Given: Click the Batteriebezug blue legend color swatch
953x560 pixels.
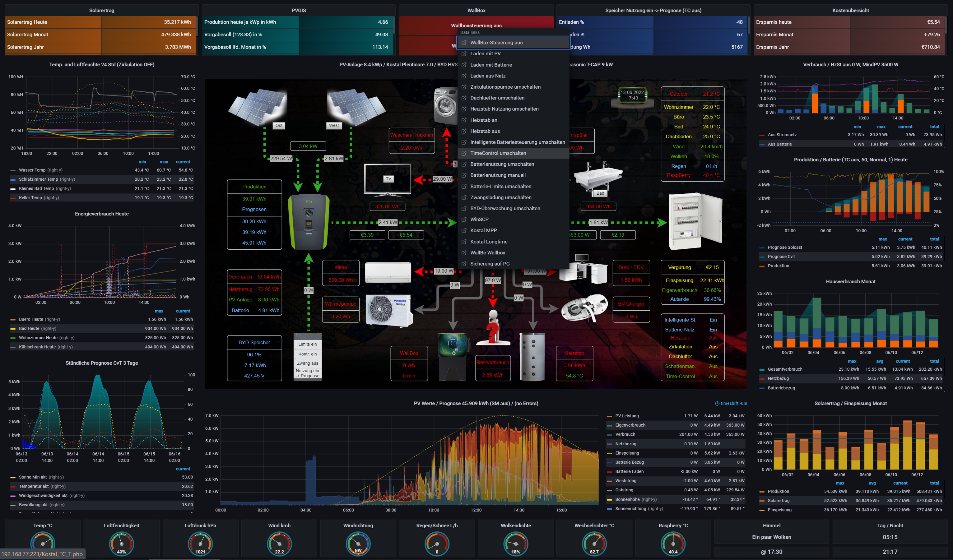Looking at the screenshot, I should click(x=762, y=388).
